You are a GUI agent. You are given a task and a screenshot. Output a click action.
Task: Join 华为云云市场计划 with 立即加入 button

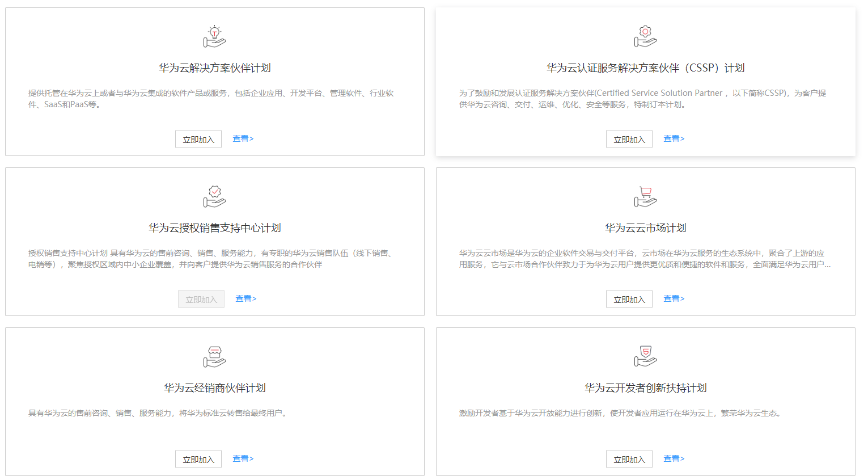[629, 299]
